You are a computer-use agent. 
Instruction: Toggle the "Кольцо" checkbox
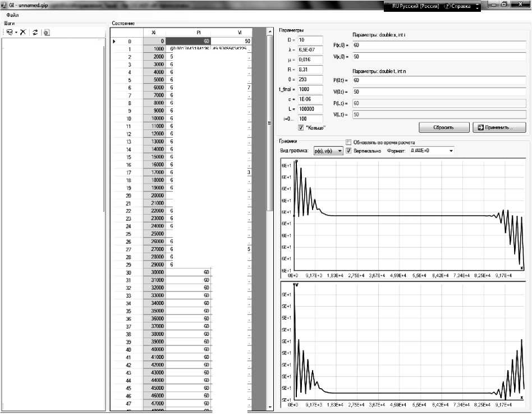point(301,128)
